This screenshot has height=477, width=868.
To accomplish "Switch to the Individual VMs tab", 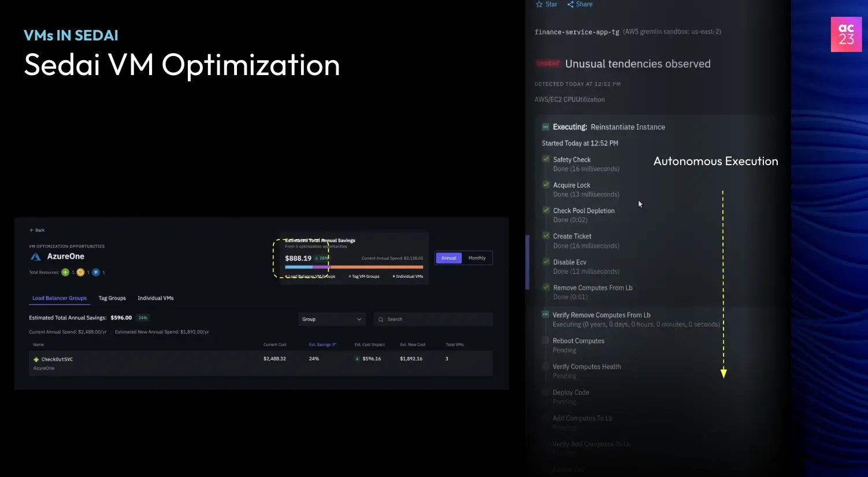I will pyautogui.click(x=155, y=298).
